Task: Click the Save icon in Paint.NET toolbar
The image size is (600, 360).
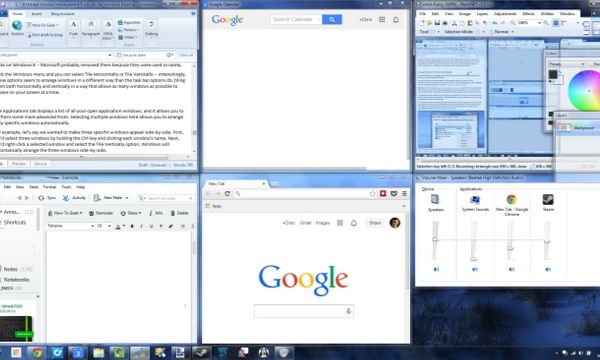Action: click(x=437, y=23)
